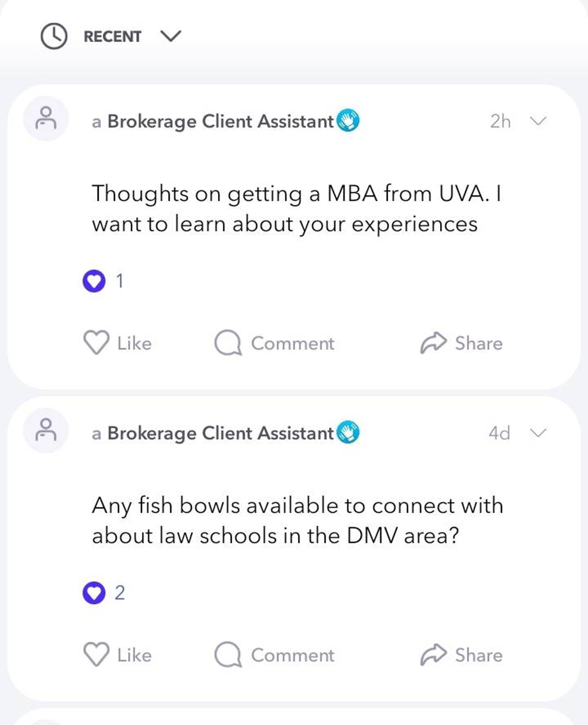Tap the avatar icon on the law schools post
This screenshot has height=725, width=588.
(x=46, y=430)
